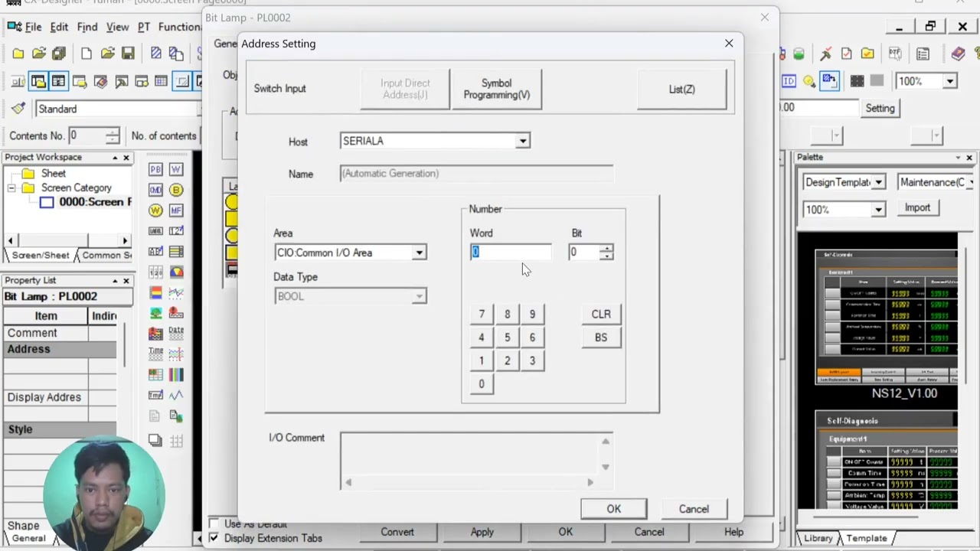Open the Area CIO dropdown
This screenshot has width=980, height=551.
point(419,253)
